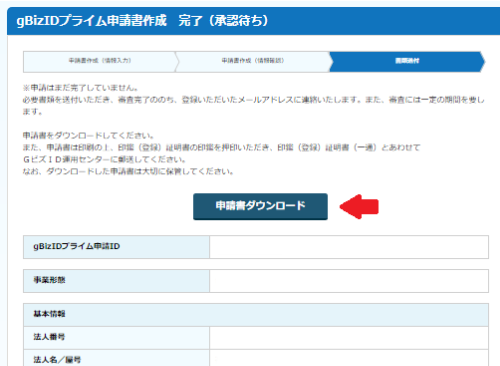Viewport: 500px width, 366px height.
Task: Click the empty gBizIDプライム申請ID value cell
Action: click(349, 247)
